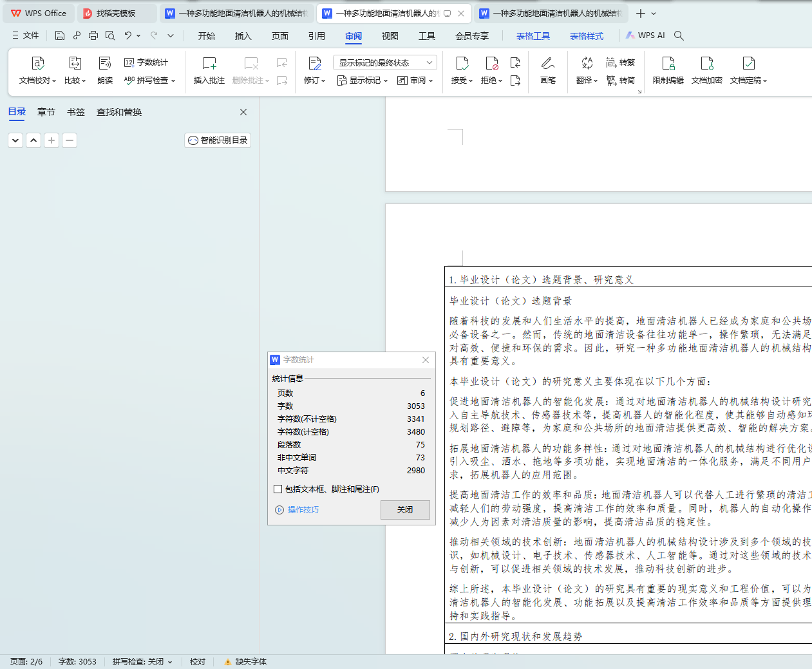Click the WPS Office home tab
Viewport: 812px width, 669px height.
pyautogui.click(x=39, y=14)
